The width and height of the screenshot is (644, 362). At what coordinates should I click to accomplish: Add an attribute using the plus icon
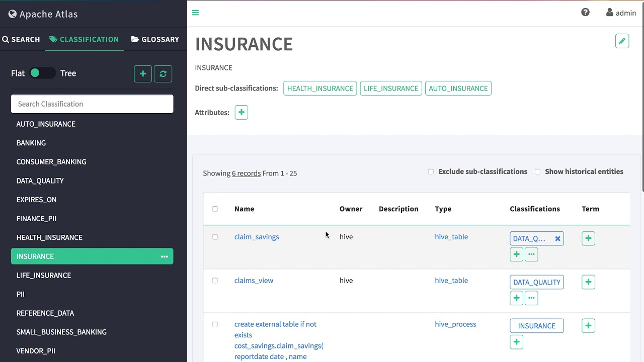(241, 112)
